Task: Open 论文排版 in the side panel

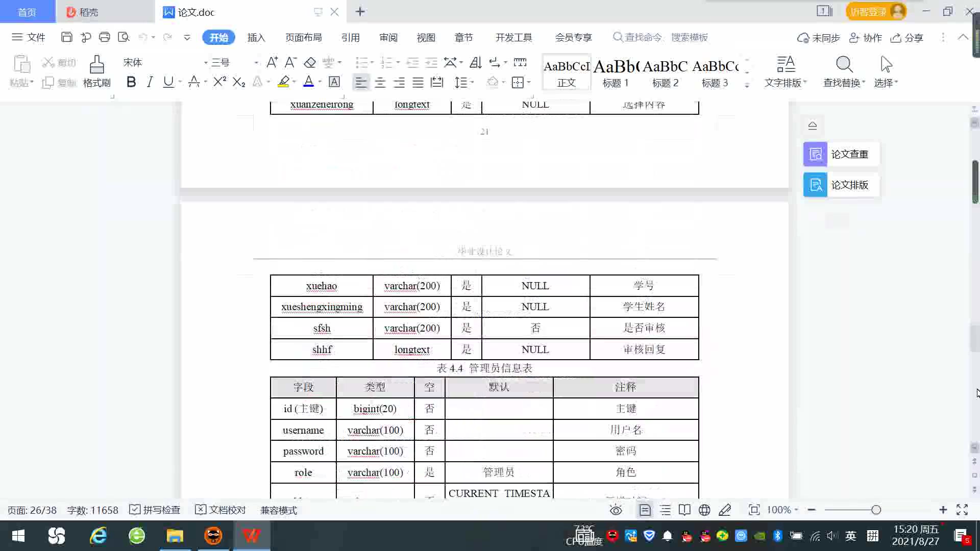Action: point(841,185)
